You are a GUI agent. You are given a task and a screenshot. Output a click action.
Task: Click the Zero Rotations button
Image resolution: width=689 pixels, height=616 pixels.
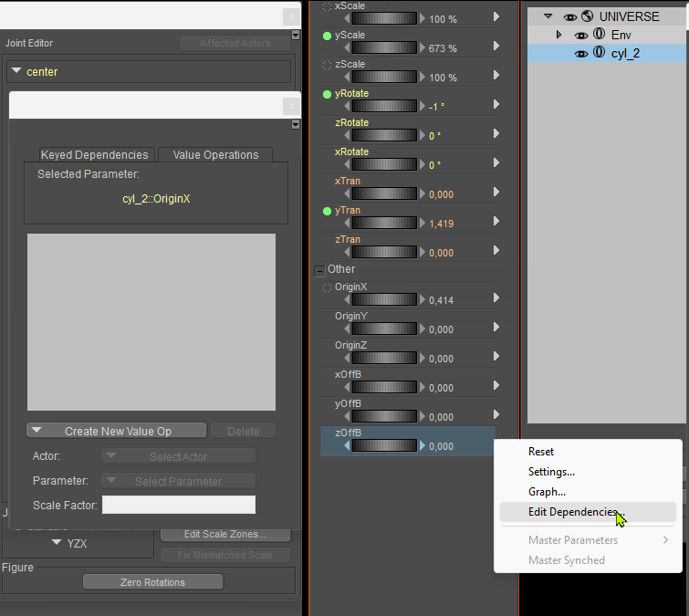(x=153, y=582)
